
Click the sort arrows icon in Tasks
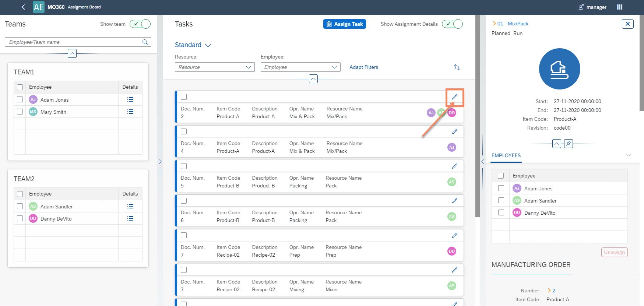(x=457, y=67)
